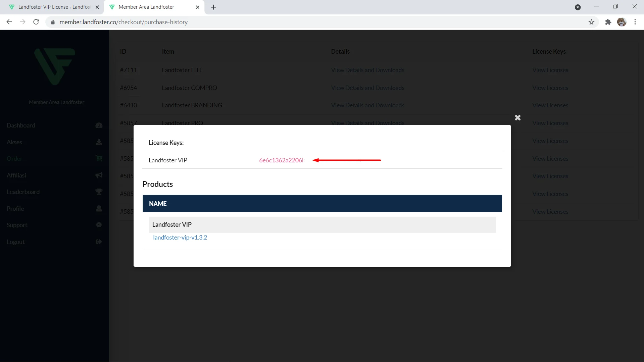The height and width of the screenshot is (362, 644).
Task: View Licenses for order #6410
Action: click(550, 105)
